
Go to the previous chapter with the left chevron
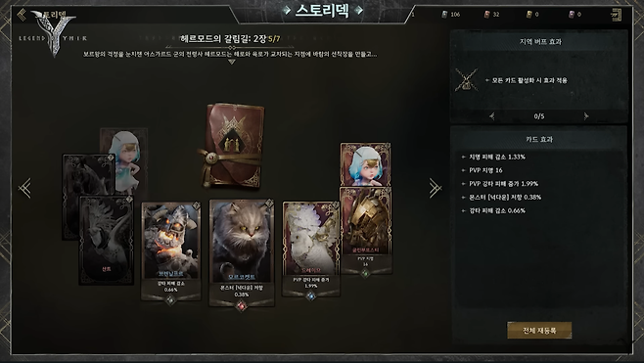pos(25,188)
